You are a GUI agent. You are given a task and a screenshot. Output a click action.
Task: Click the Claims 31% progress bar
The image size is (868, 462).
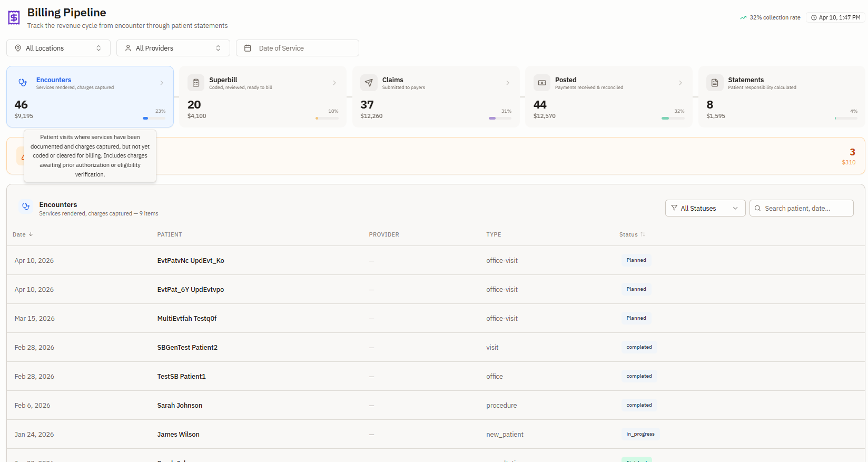(x=500, y=118)
